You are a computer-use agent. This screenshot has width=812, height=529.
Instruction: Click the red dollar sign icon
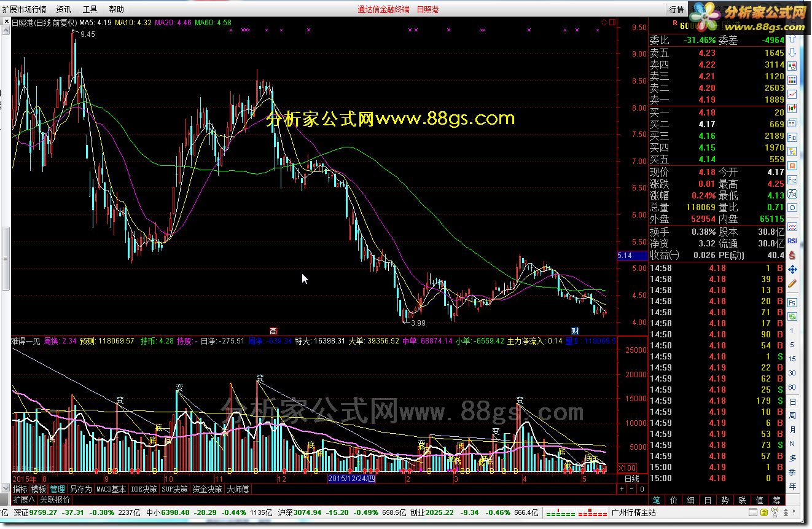click(x=792, y=254)
